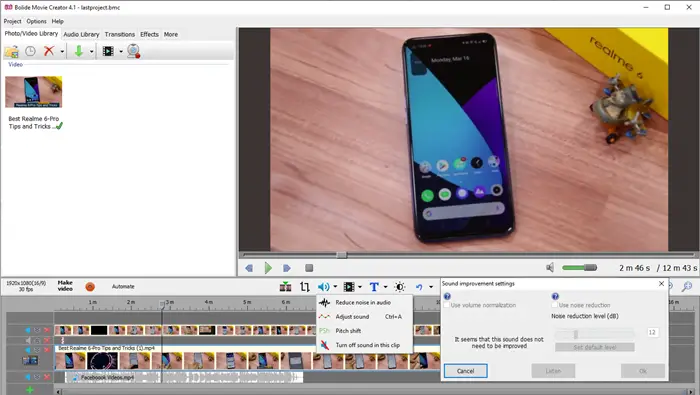Screen dimensions: 700x395
Task: Expand dropdown arrow beside green down arrow
Action: click(x=92, y=52)
